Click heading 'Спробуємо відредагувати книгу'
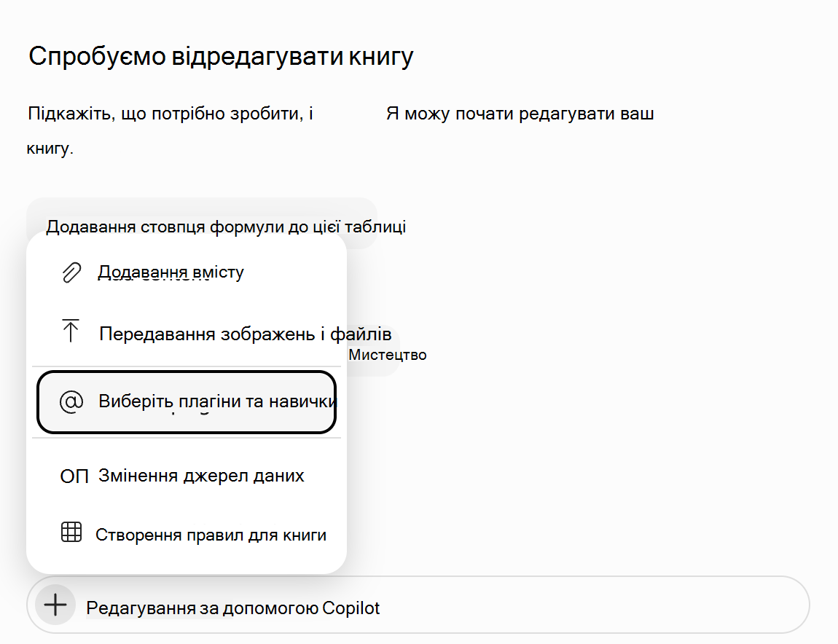The height and width of the screenshot is (644, 838). [221, 56]
